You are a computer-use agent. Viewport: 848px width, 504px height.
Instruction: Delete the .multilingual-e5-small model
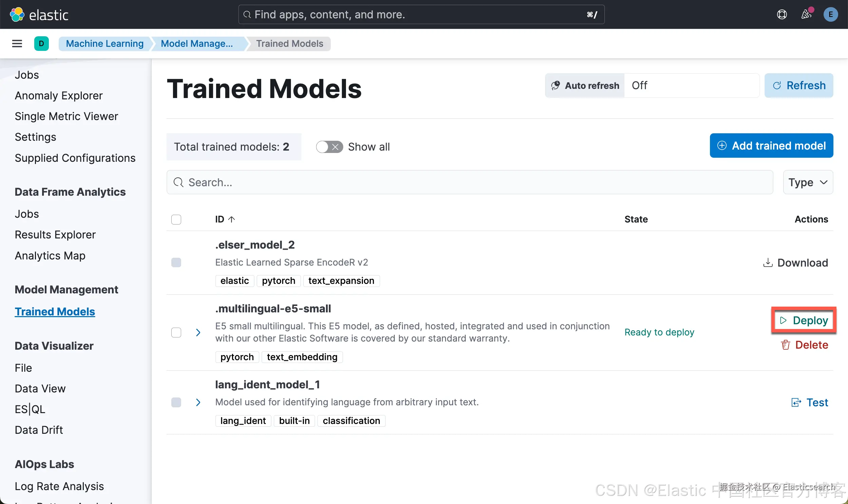tap(804, 345)
